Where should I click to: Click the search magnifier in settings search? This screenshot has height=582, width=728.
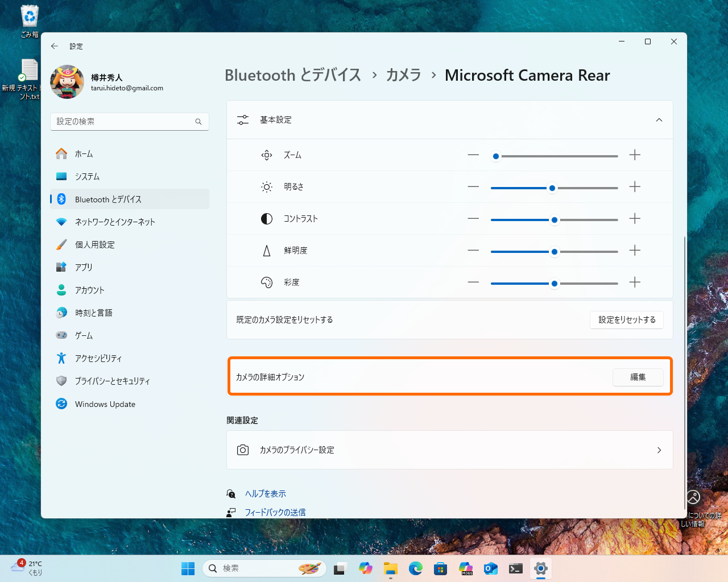198,122
